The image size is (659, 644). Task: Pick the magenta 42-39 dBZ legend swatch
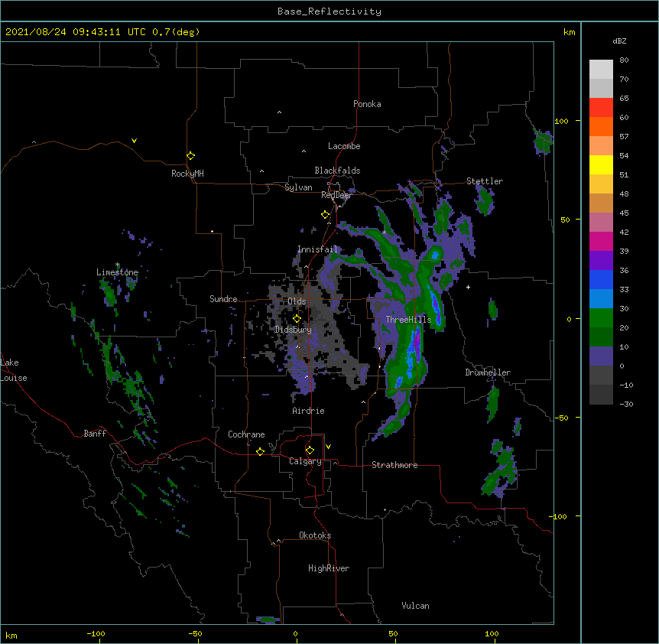point(601,241)
